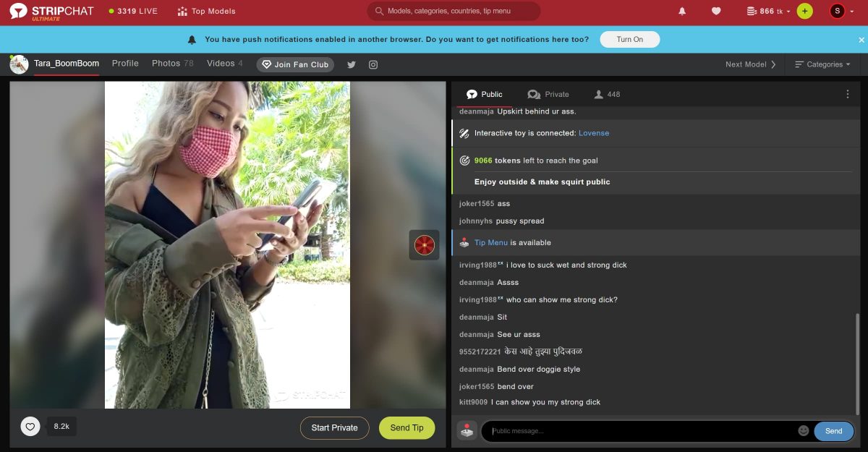
Task: Click username 9552172221 in chat
Action: point(480,351)
